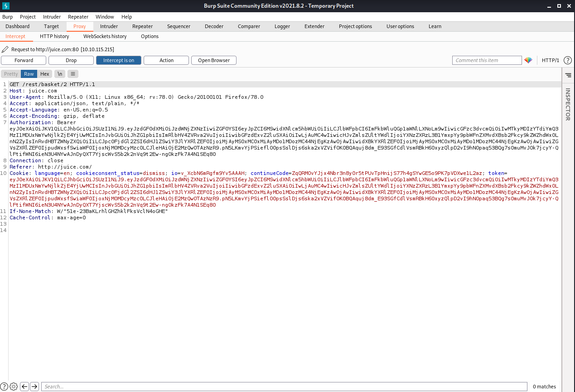Screen dimensions: 575x392
Task: Open search settings gear icon
Action: click(x=14, y=387)
